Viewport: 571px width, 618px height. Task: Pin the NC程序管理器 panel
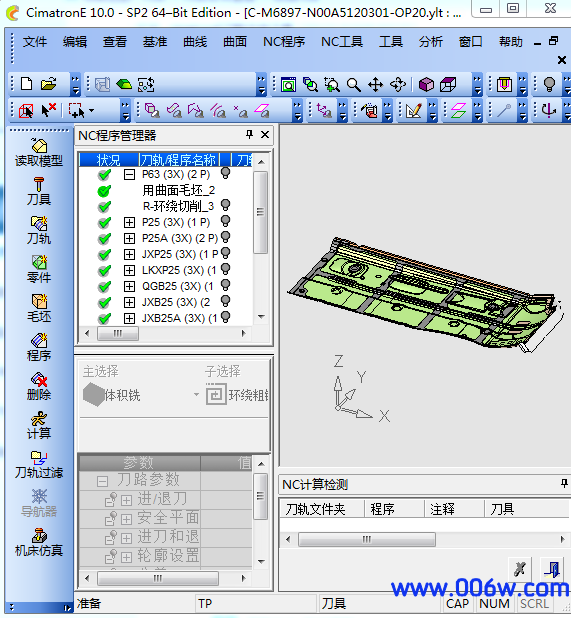point(249,135)
